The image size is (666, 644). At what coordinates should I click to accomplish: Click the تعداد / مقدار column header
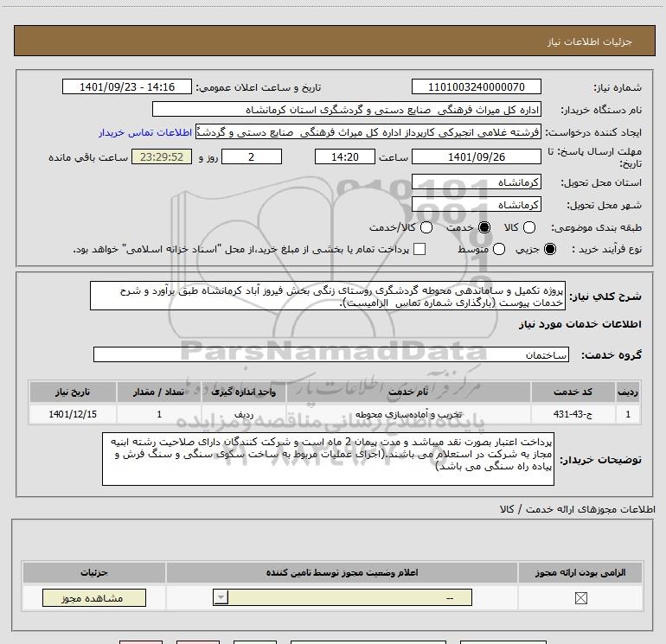click(159, 392)
